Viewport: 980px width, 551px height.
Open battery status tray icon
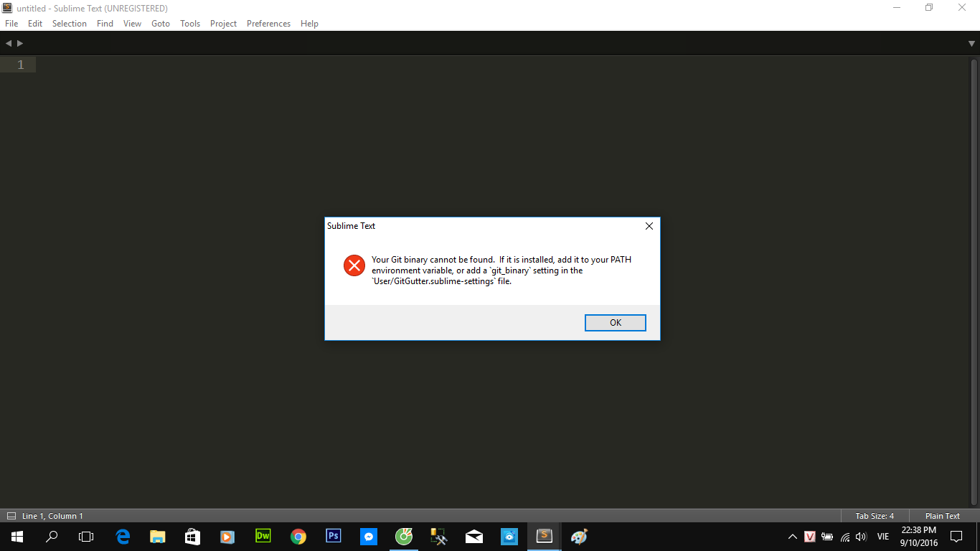[827, 537]
